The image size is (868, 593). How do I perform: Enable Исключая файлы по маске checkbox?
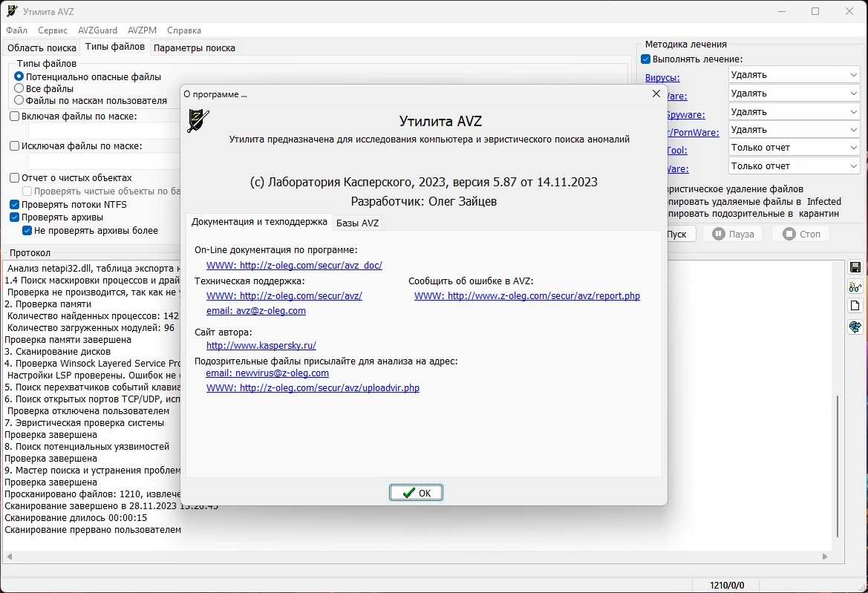point(15,146)
